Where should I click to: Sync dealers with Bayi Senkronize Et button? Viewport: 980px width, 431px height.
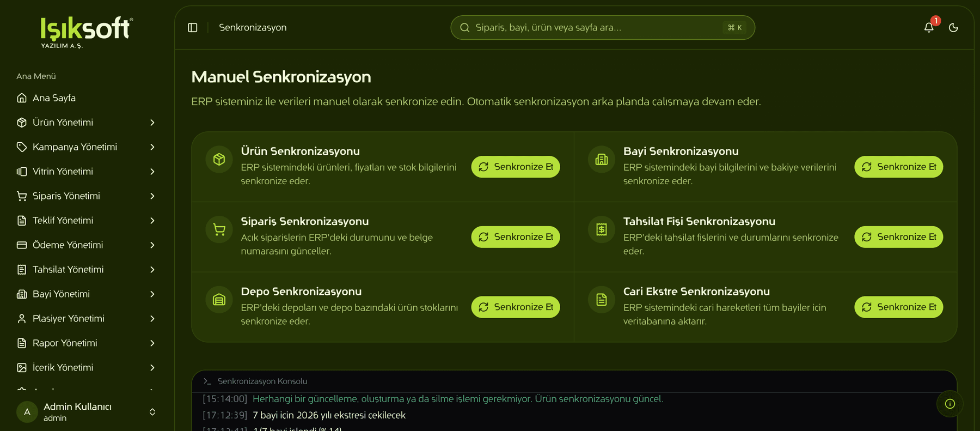click(x=899, y=167)
